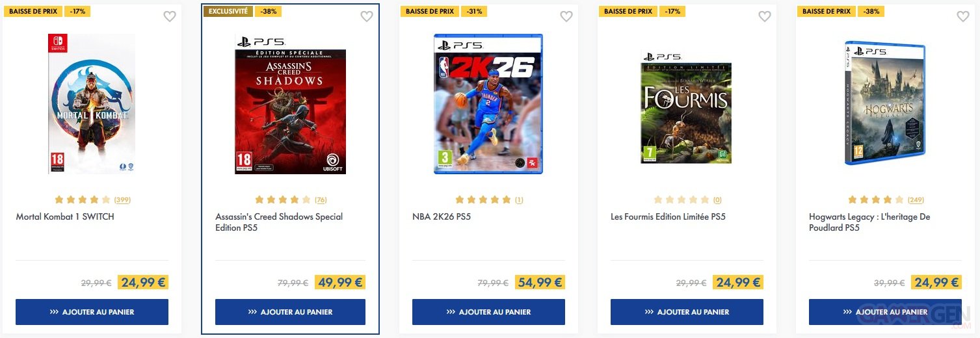Open the 399 reviews for Mortal Kombat 1
Screen dimensions: 980x338
(122, 200)
